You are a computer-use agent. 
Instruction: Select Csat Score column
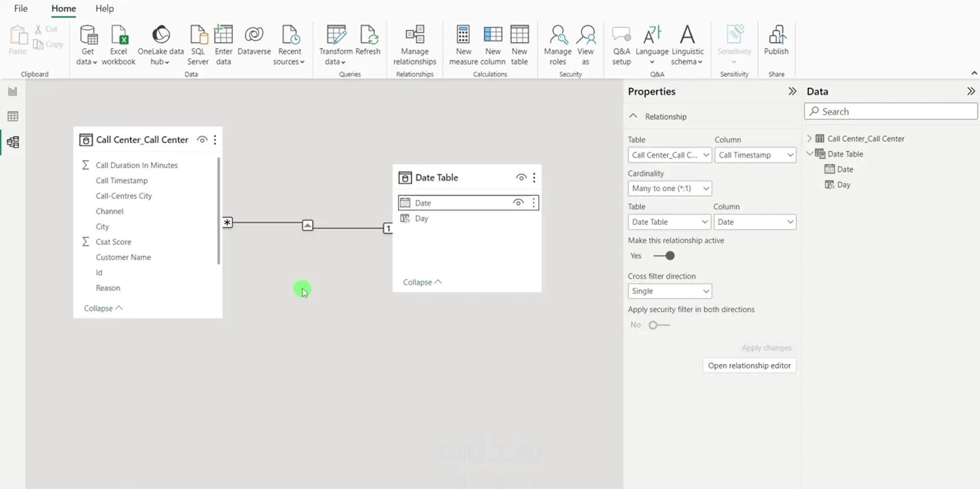[113, 242]
